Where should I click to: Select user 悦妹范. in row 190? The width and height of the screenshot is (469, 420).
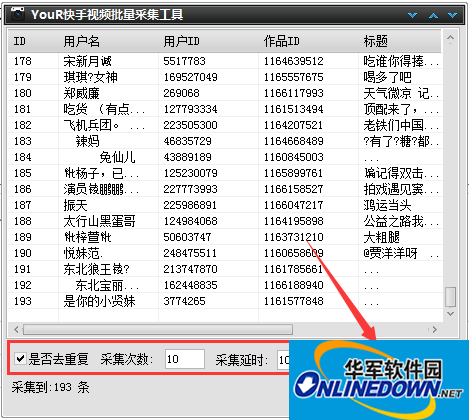click(83, 253)
